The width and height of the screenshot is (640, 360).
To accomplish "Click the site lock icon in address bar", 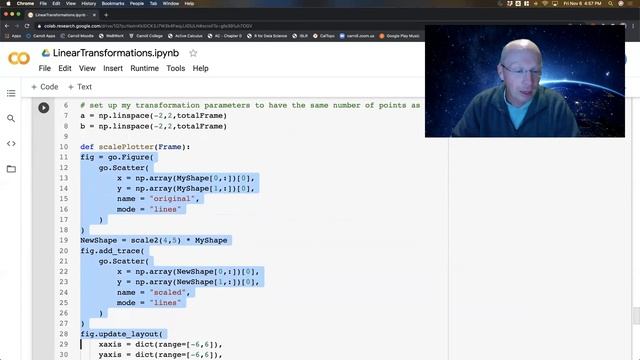I will point(39,26).
